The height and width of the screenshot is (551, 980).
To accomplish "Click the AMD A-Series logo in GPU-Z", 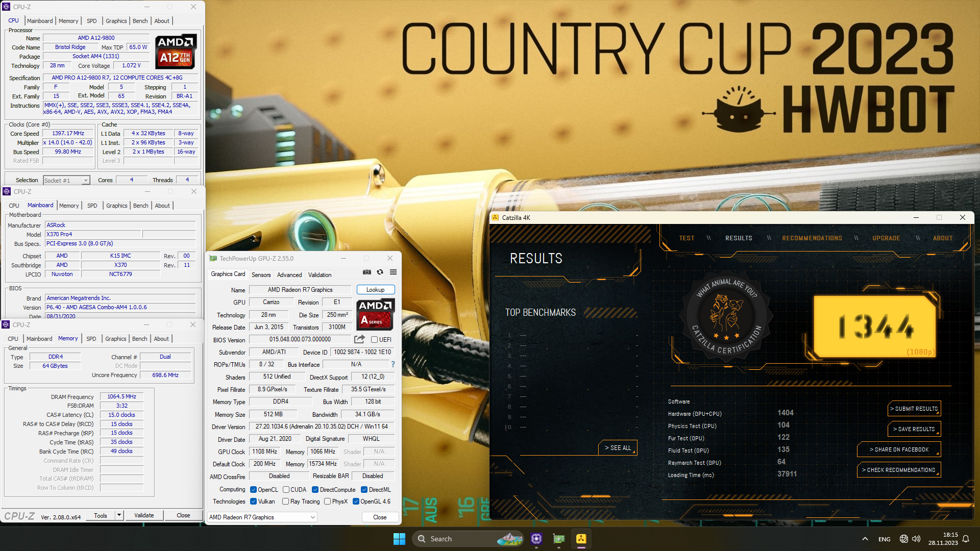I will pos(376,314).
